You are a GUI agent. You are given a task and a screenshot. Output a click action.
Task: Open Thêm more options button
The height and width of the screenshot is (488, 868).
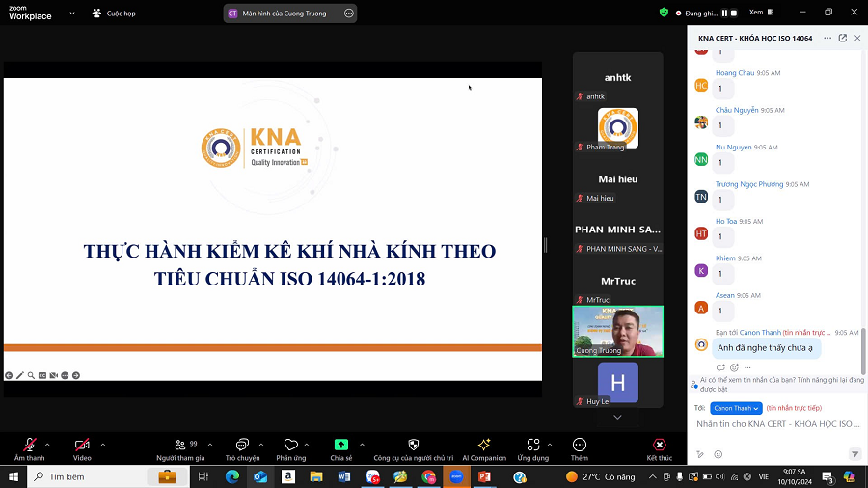pos(579,449)
